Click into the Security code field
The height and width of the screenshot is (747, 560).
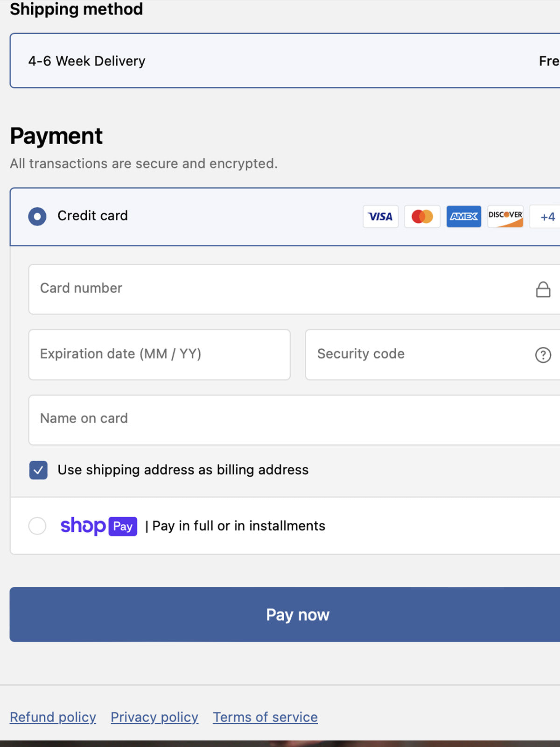(433, 355)
